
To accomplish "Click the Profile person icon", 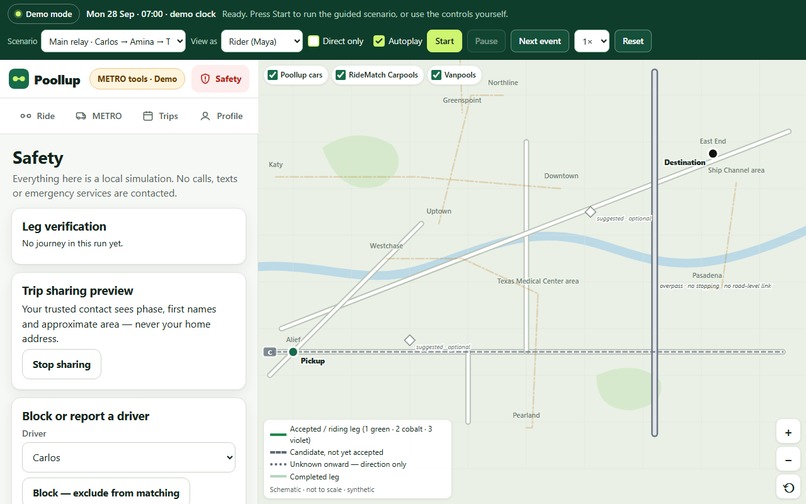I will point(205,116).
